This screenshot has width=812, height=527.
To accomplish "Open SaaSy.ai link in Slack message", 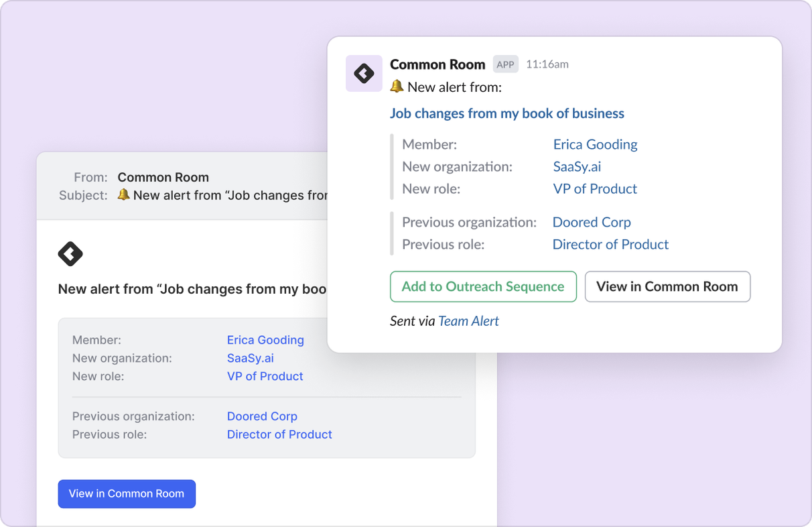I will (x=577, y=166).
